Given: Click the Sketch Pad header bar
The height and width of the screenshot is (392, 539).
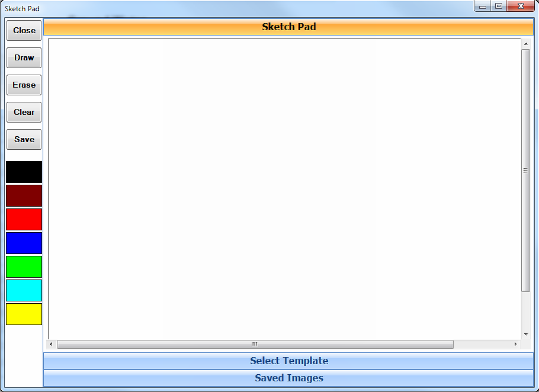Looking at the screenshot, I should [288, 27].
